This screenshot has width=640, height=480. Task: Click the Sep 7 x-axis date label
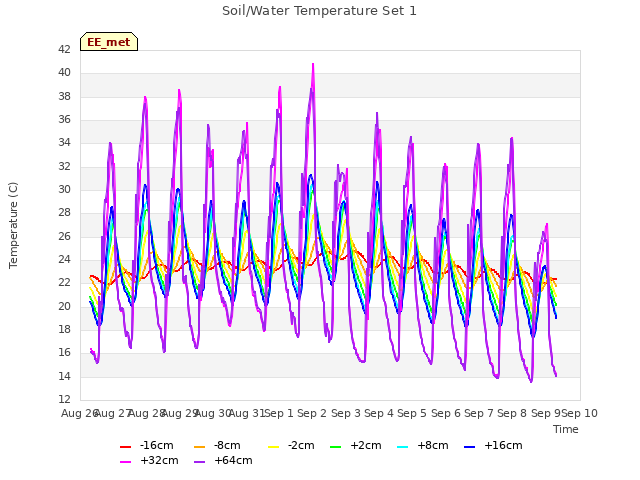pos(479,413)
